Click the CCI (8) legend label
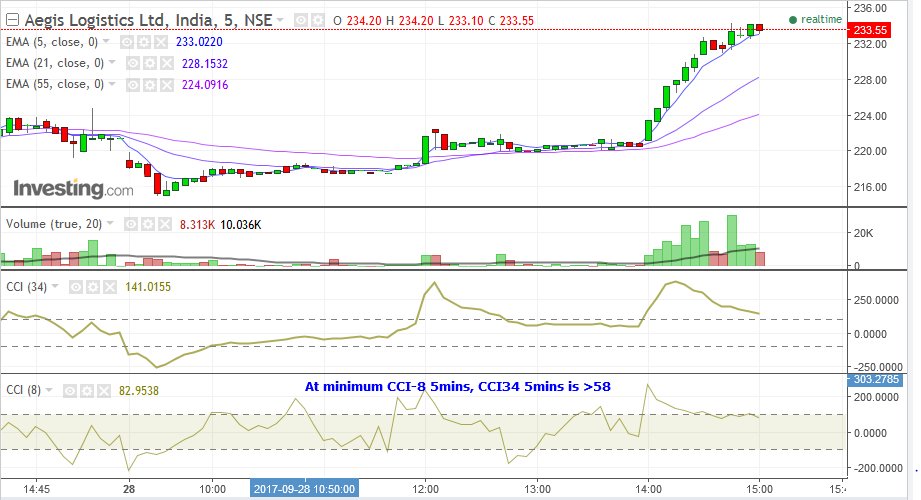This screenshot has height=500, width=921. pyautogui.click(x=23, y=390)
